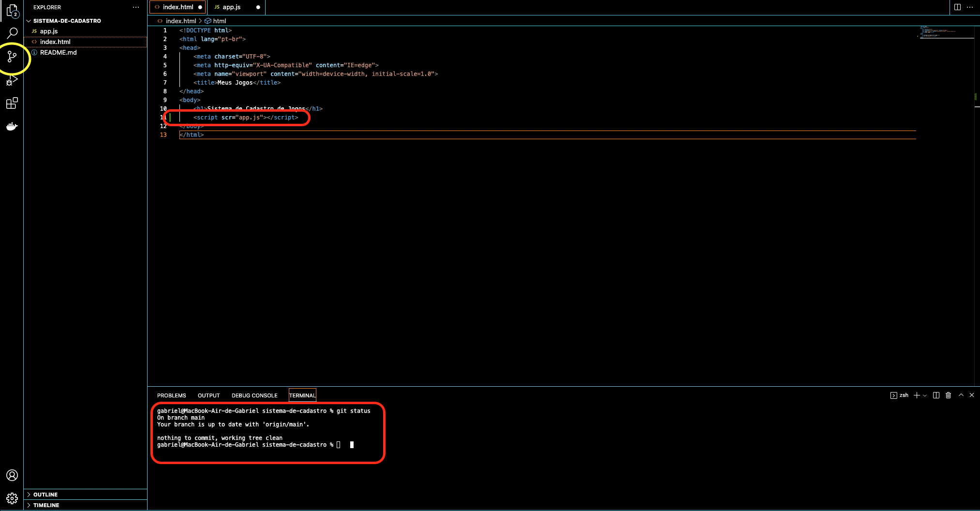This screenshot has width=980, height=511.
Task: Open the terminal launch profile dropdown
Action: (x=925, y=395)
